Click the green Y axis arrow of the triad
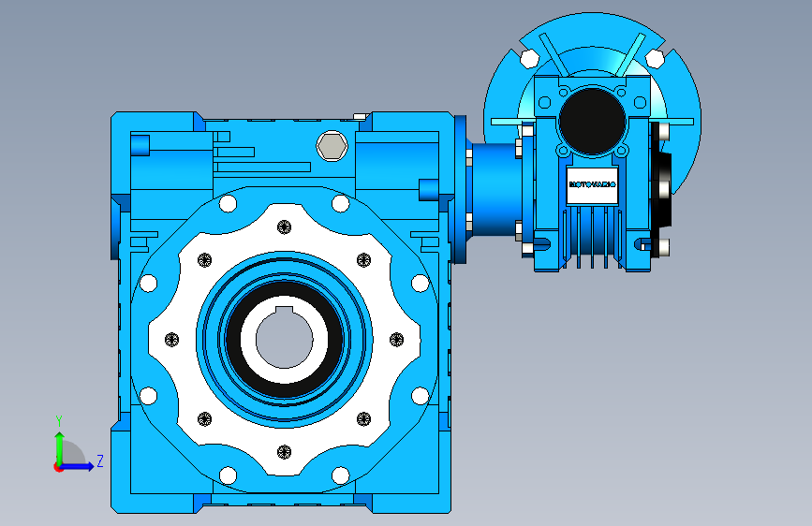This screenshot has height=526, width=812. (59, 447)
